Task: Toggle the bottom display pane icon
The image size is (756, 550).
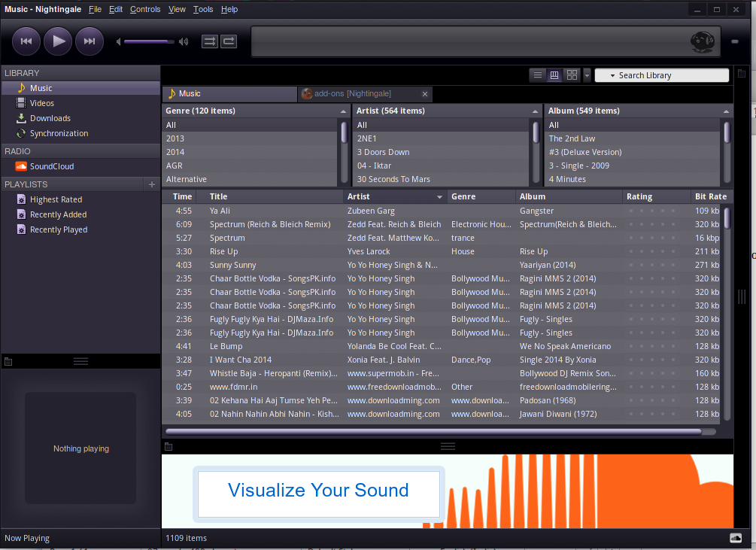Action: coord(169,446)
